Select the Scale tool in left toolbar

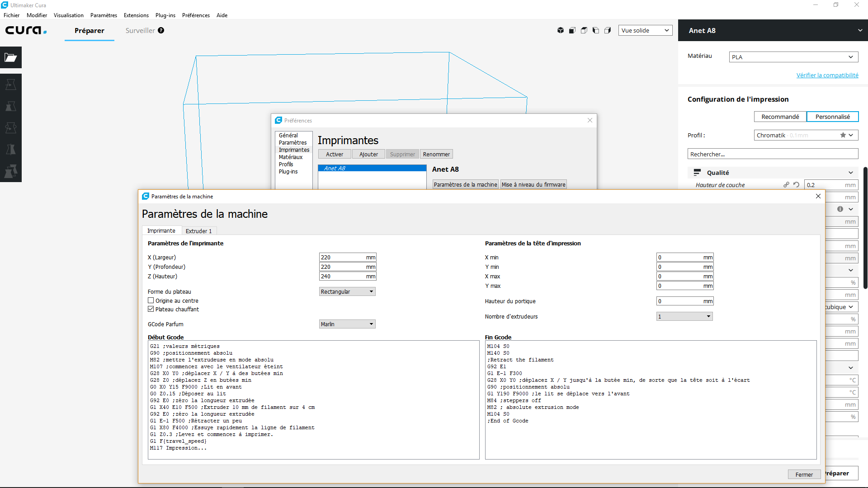[x=11, y=106]
